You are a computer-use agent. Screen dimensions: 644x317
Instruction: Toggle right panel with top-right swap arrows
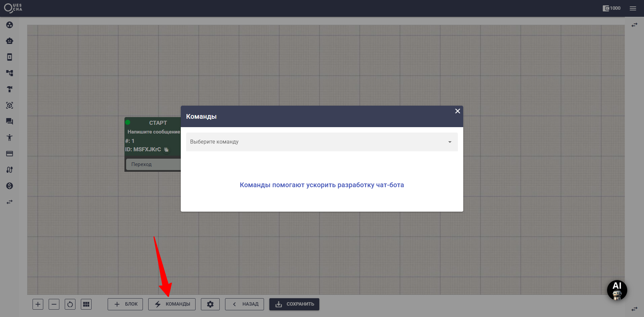click(x=634, y=25)
